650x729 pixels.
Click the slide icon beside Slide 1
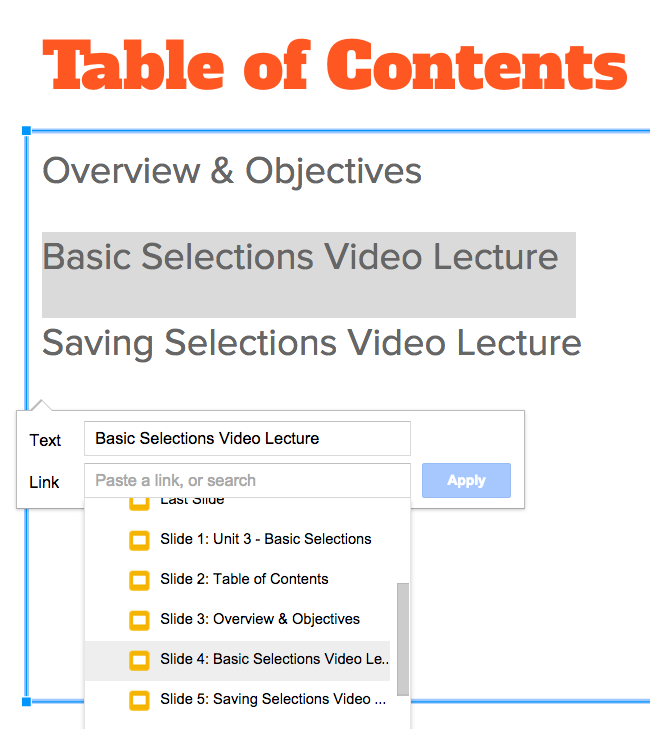click(140, 540)
